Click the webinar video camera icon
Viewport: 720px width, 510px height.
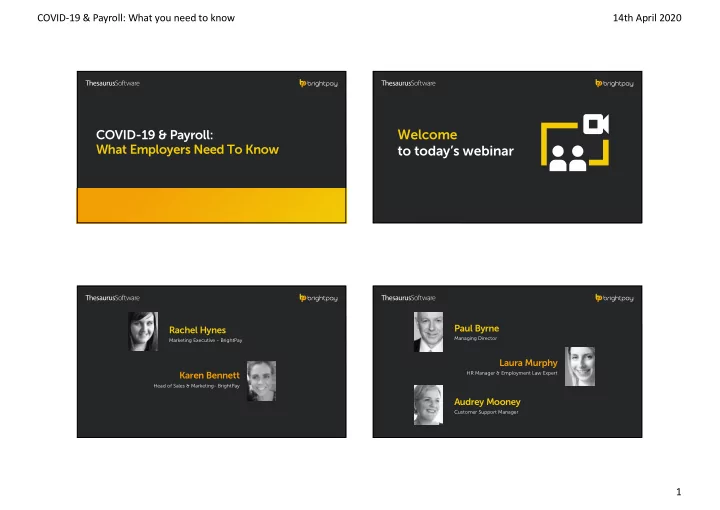click(x=596, y=124)
